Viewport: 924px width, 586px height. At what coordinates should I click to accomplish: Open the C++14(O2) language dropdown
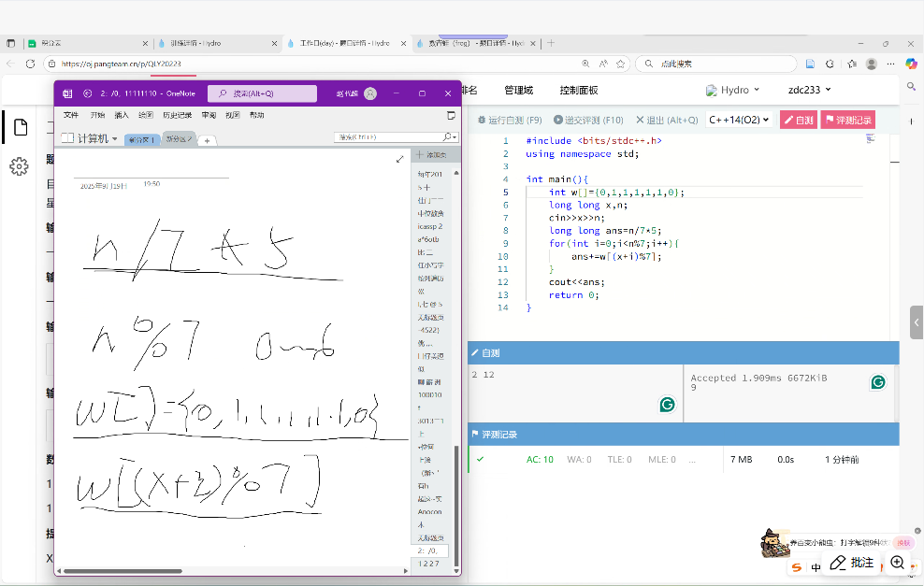(x=739, y=120)
